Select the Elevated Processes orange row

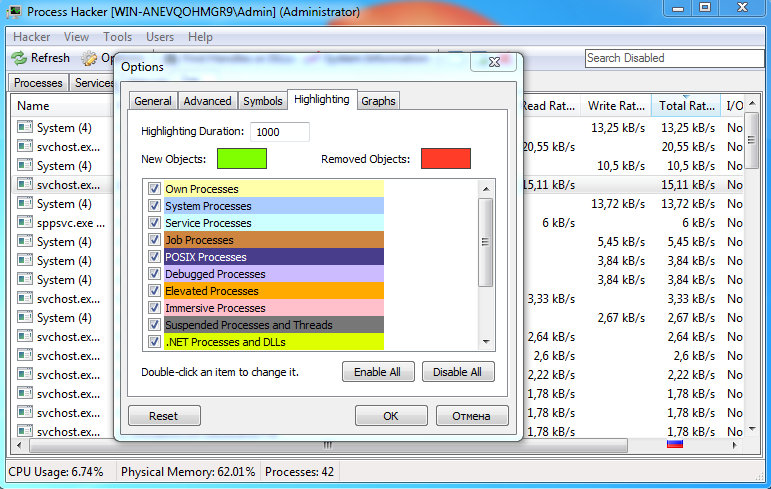273,291
